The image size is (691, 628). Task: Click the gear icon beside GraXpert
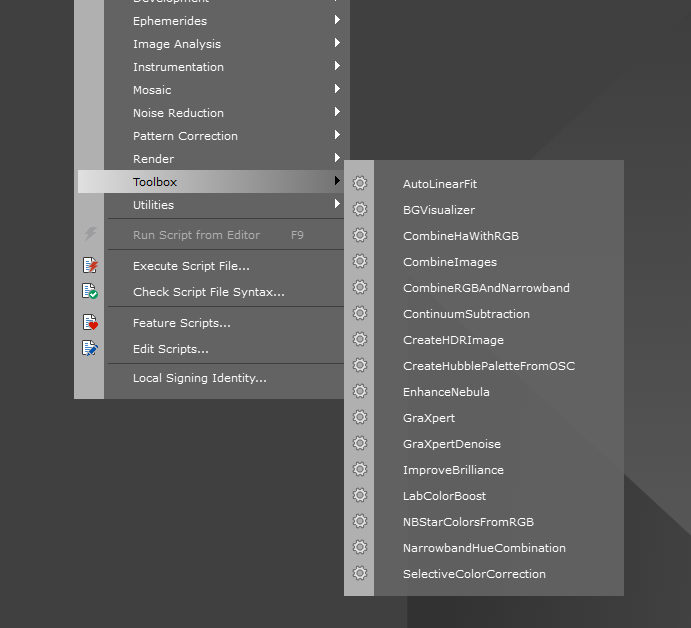tap(360, 417)
